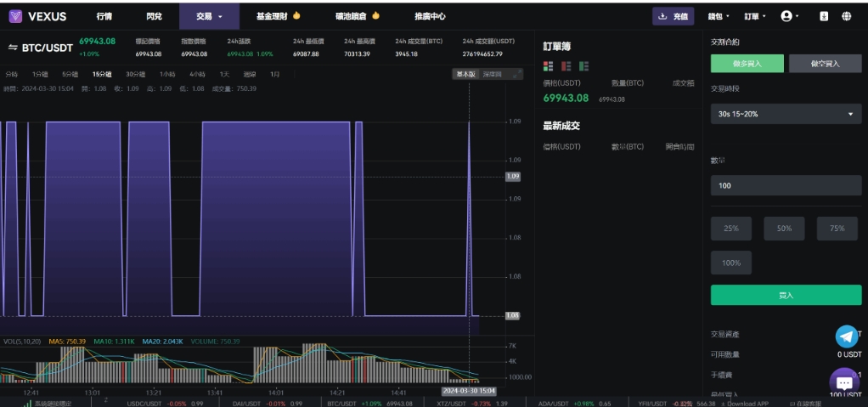
Task: Open the purple live chat bubble
Action: 844,382
